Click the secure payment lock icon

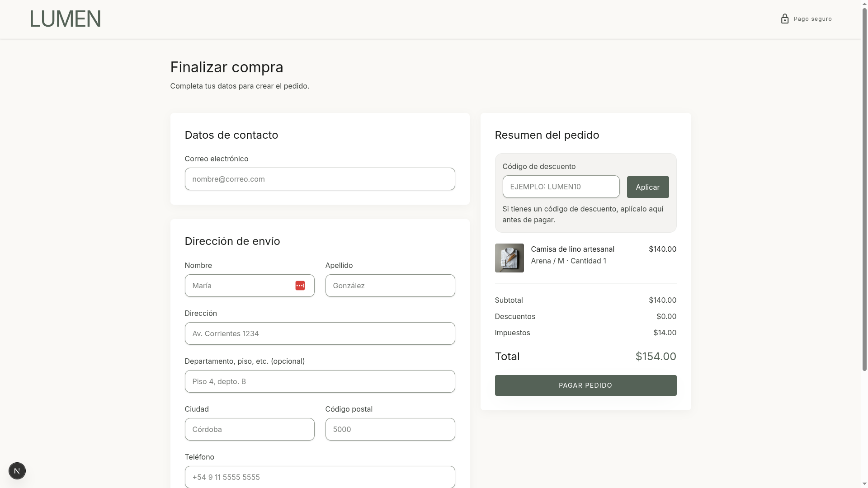[785, 19]
